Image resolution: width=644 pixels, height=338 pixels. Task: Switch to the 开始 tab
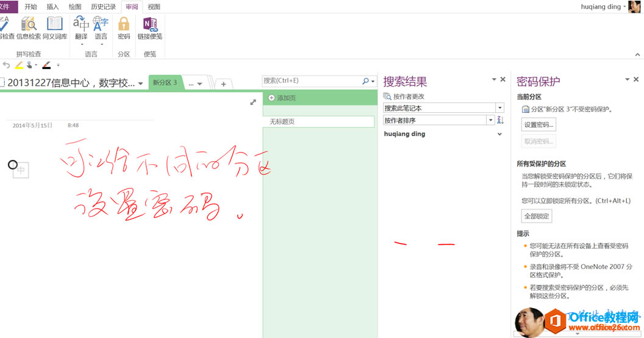[30, 7]
